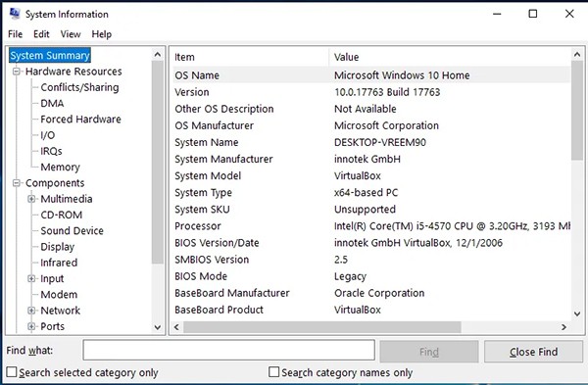Collapse the Hardware Resources node
Screen dimensions: 588x385
coord(16,72)
